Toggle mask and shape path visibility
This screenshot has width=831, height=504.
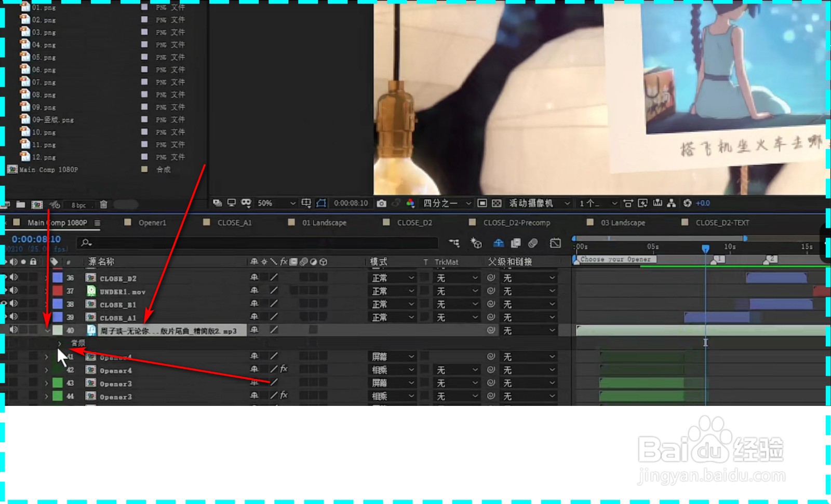click(x=321, y=203)
